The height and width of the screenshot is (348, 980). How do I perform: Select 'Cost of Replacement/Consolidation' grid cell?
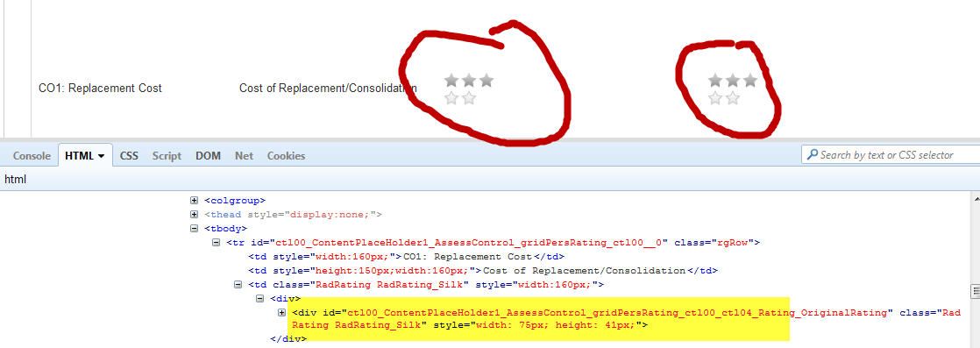[x=328, y=88]
